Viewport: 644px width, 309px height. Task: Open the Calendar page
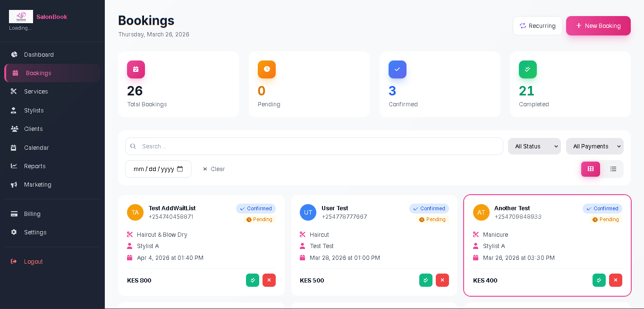pyautogui.click(x=52, y=147)
